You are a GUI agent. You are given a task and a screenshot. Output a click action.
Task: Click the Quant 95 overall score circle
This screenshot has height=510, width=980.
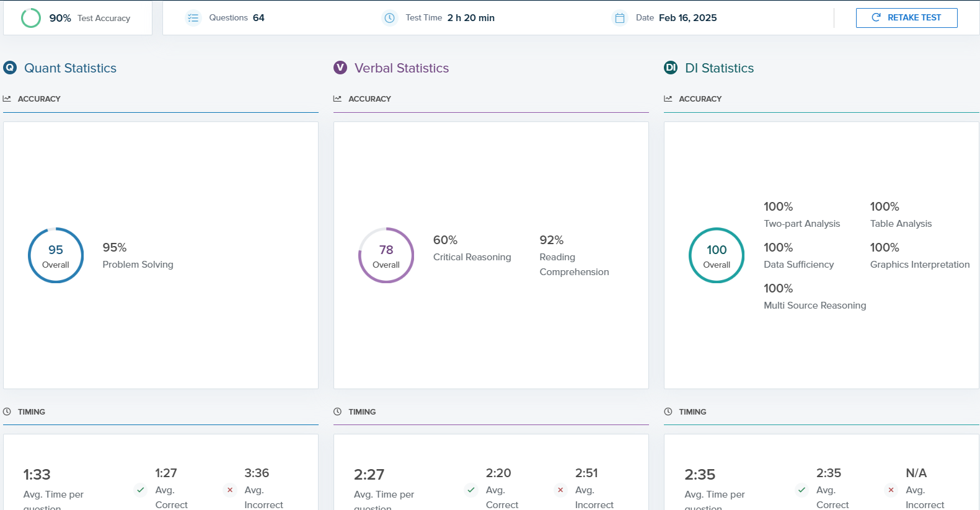[x=56, y=255]
